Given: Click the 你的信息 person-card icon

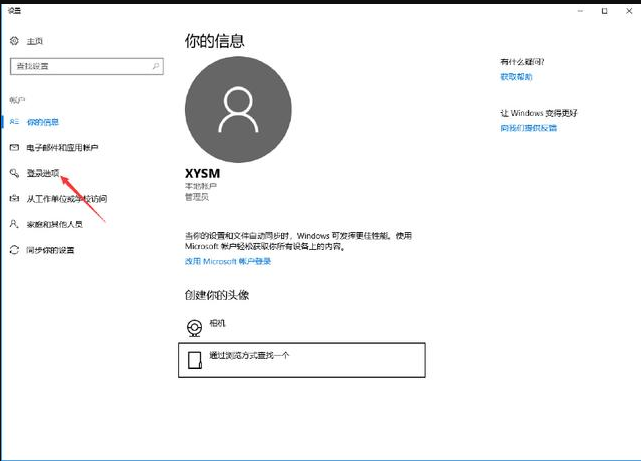Looking at the screenshot, I should point(14,122).
